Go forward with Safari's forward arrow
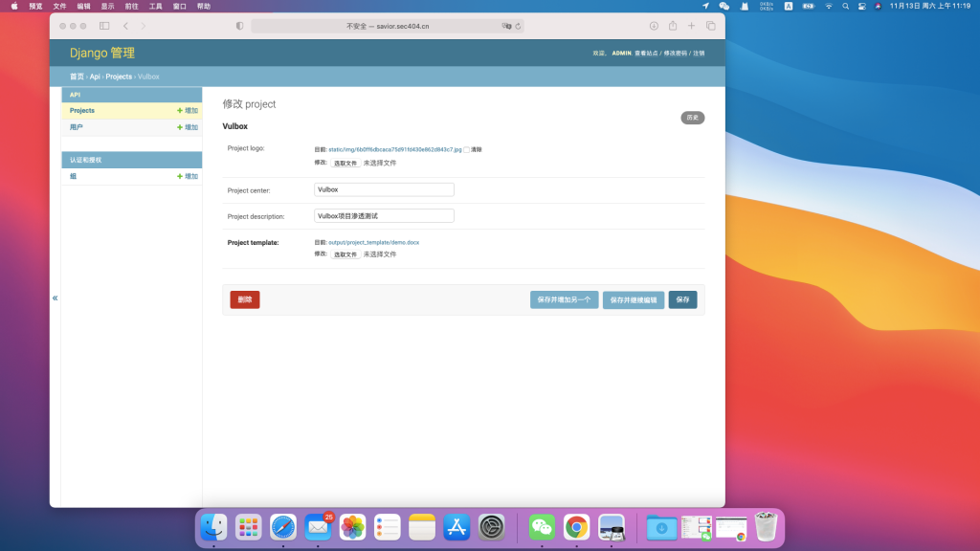Viewport: 980px width, 551px height. point(144,26)
